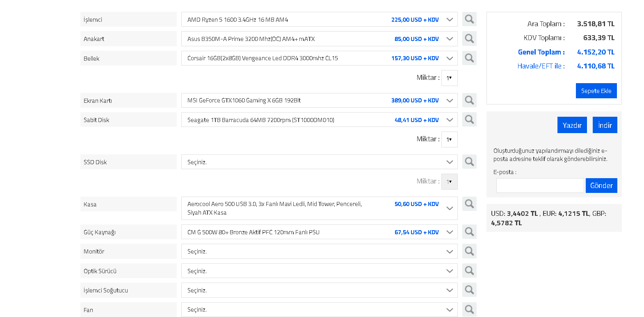Click the search icon for Anakart row

[469, 38]
